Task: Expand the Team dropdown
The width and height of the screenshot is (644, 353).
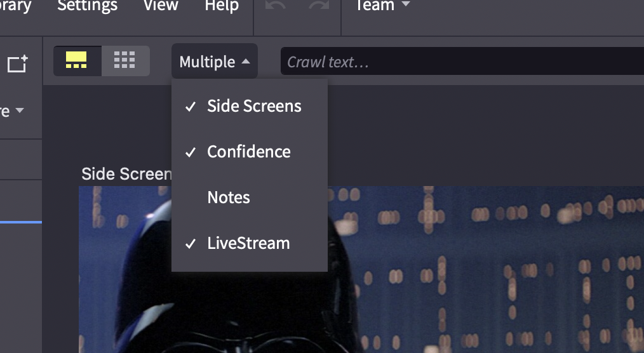Action: pyautogui.click(x=382, y=6)
